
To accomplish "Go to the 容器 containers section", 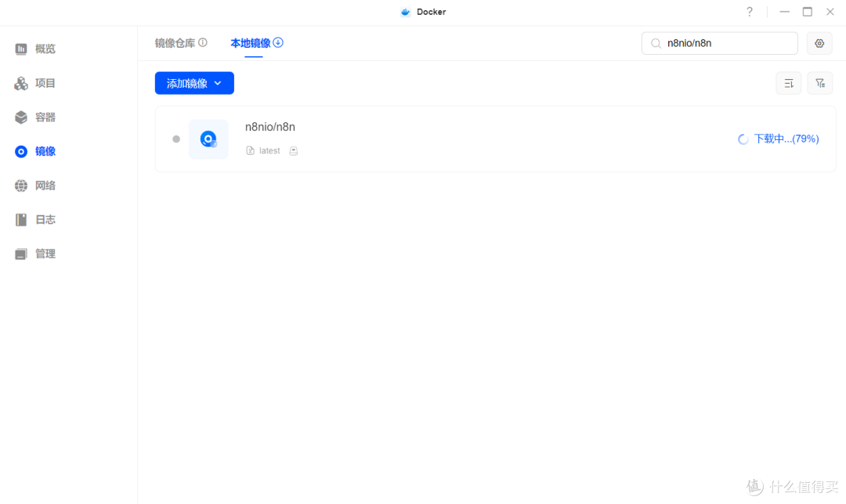I will (35, 117).
